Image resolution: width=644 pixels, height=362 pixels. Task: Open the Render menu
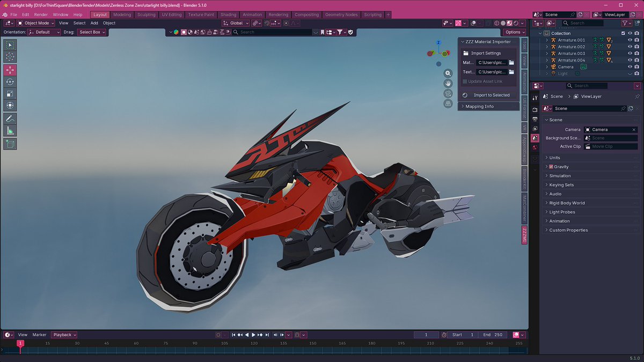[x=41, y=14]
